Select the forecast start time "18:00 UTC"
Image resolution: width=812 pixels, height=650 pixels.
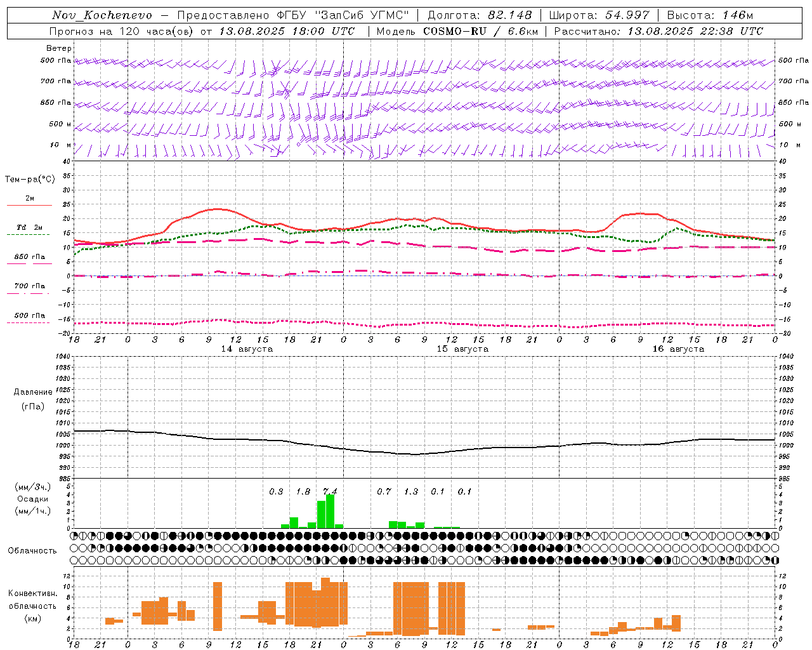(x=324, y=31)
